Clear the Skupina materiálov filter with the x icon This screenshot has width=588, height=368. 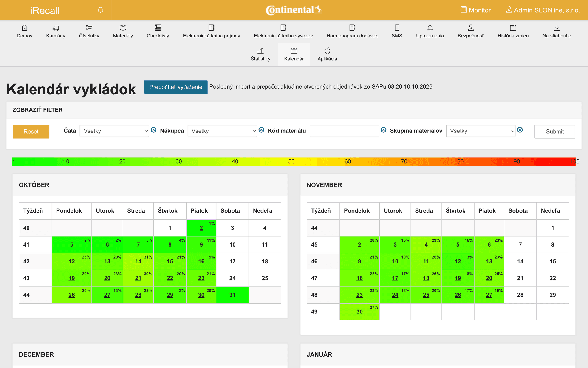pyautogui.click(x=520, y=130)
